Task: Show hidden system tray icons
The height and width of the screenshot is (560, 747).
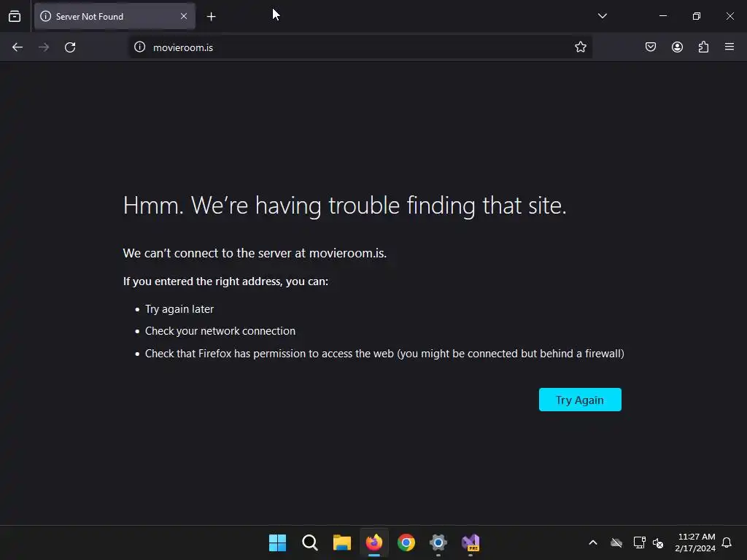Action: tap(593, 542)
